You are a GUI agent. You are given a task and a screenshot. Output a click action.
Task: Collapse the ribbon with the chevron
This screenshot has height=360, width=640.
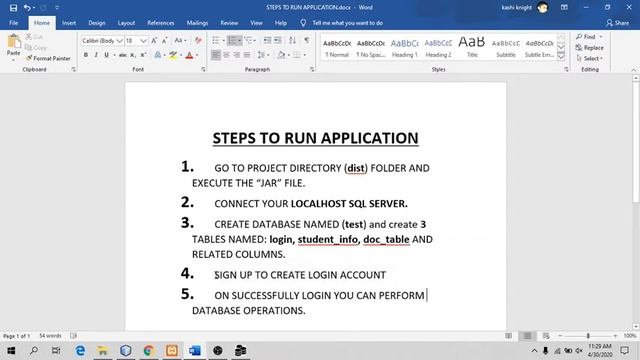(633, 70)
